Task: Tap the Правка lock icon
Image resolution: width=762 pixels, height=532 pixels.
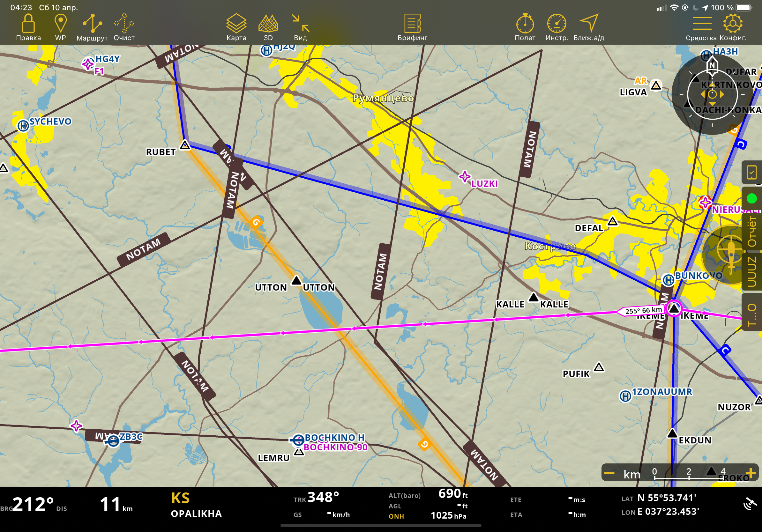Action: 28,24
